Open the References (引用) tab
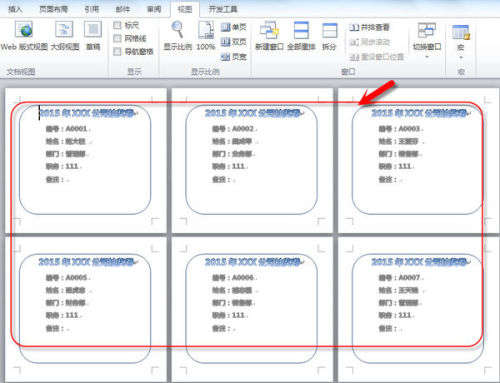 [92, 9]
